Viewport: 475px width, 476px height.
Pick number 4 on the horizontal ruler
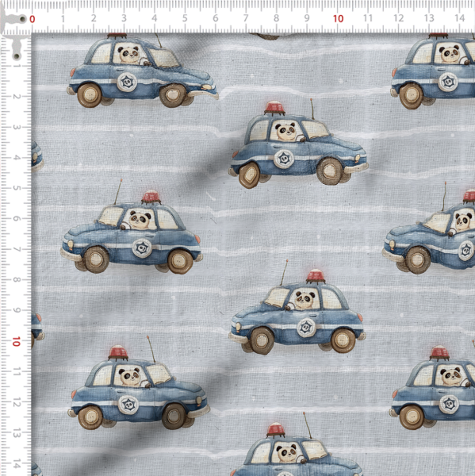pos(155,18)
